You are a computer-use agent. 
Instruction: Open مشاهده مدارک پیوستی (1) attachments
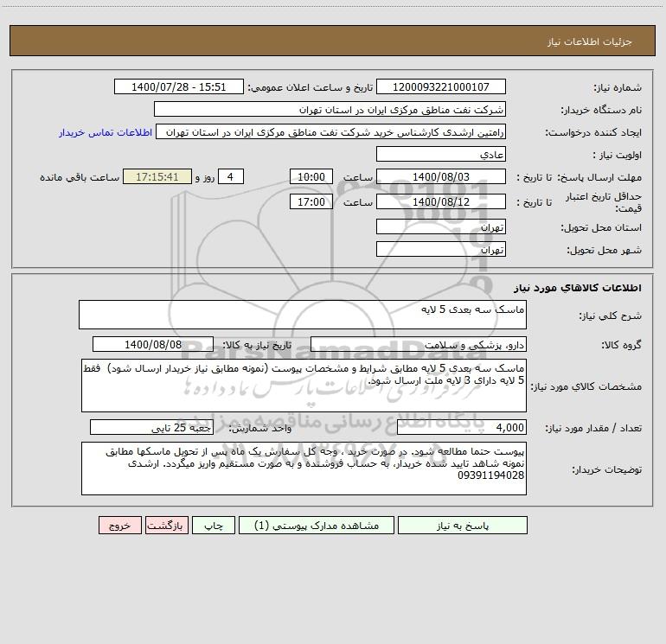[x=317, y=526]
